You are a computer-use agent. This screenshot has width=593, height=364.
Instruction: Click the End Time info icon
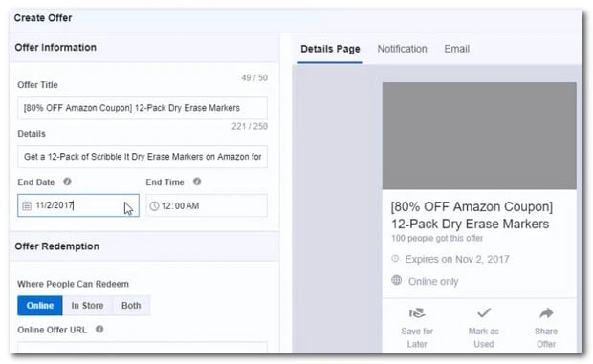197,182
